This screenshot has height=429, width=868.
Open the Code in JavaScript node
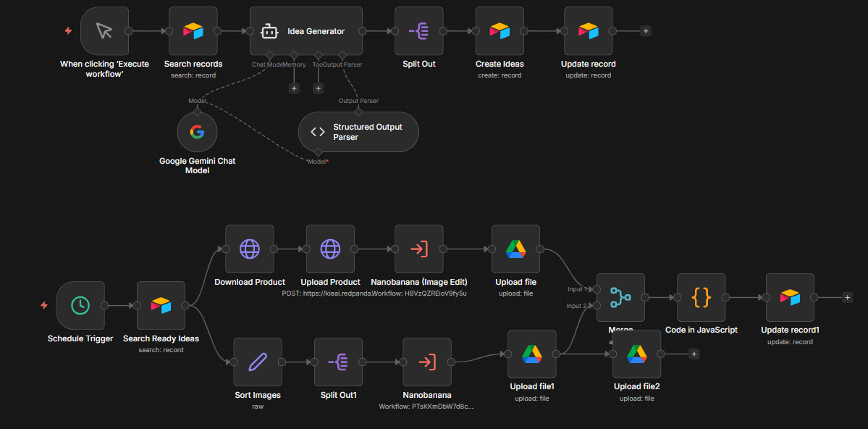(x=701, y=297)
